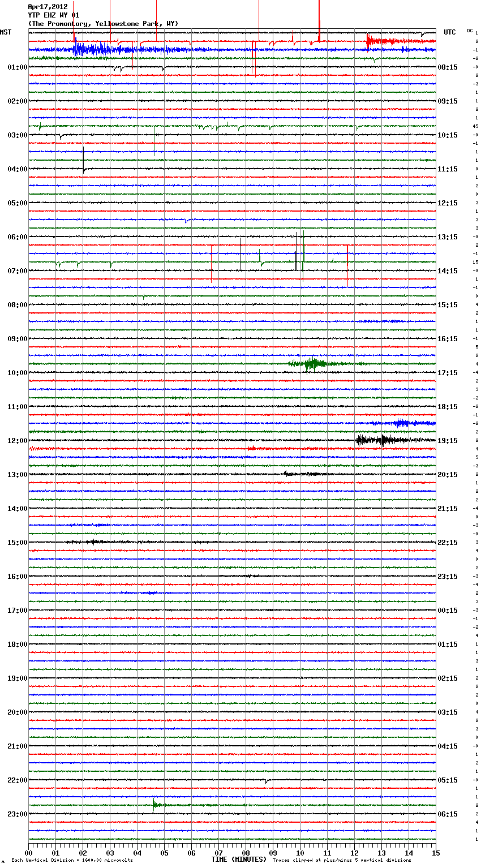Image resolution: width=481 pixels, height=868 pixels.
Task: Click the location line The Promontory, Yellowstone Park, WY
Action: [103, 24]
